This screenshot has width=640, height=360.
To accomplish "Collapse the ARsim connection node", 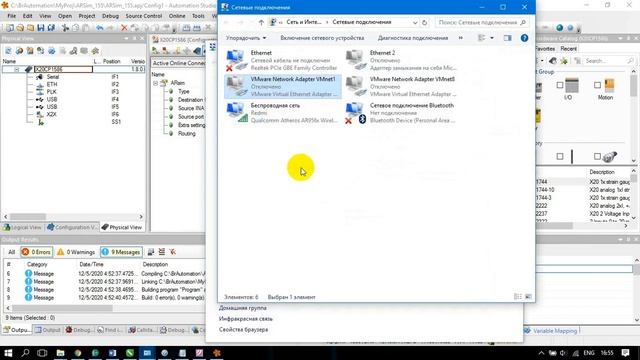I will tap(156, 83).
